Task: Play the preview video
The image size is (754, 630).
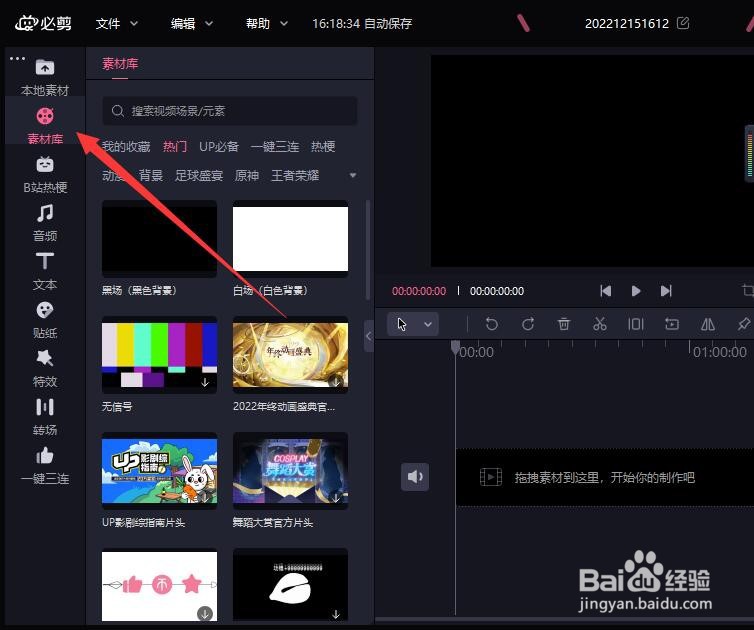Action: pos(636,290)
